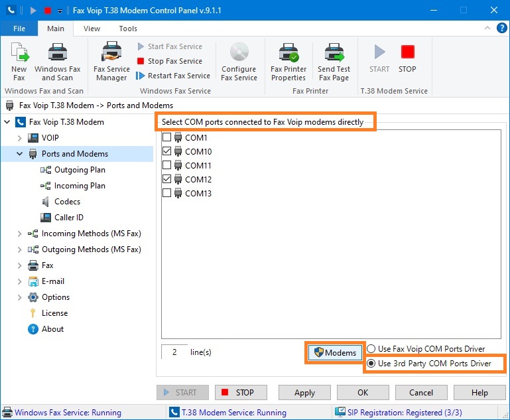Click T.38 Modem Service status entry
The image size is (510, 420).
227,413
